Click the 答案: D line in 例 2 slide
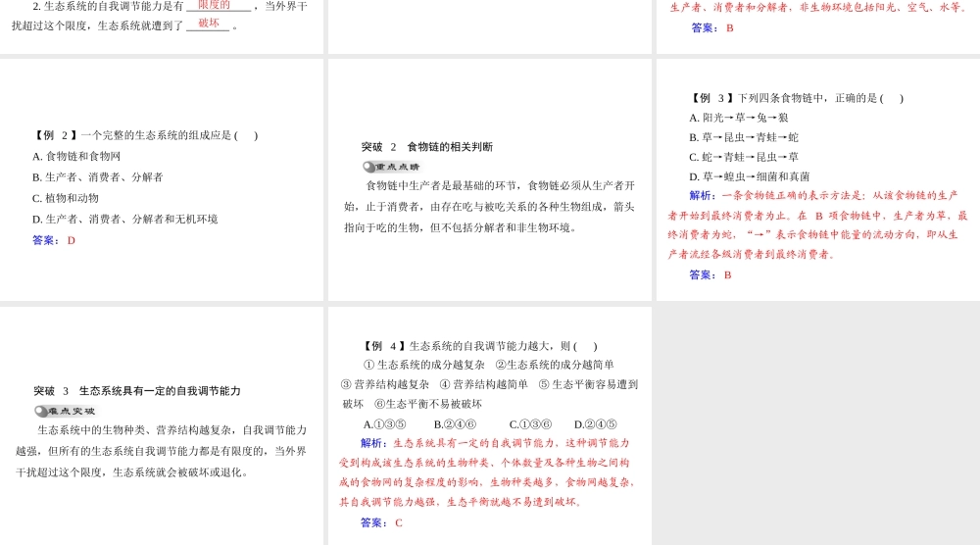The height and width of the screenshot is (545, 980). (x=54, y=240)
